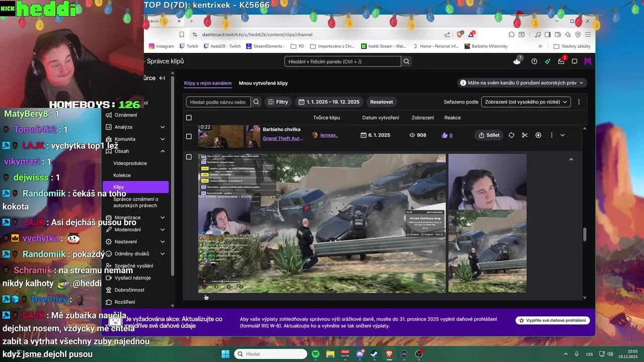644x362 pixels.
Task: Open Discord from the taskbar
Action: pyautogui.click(x=360, y=354)
